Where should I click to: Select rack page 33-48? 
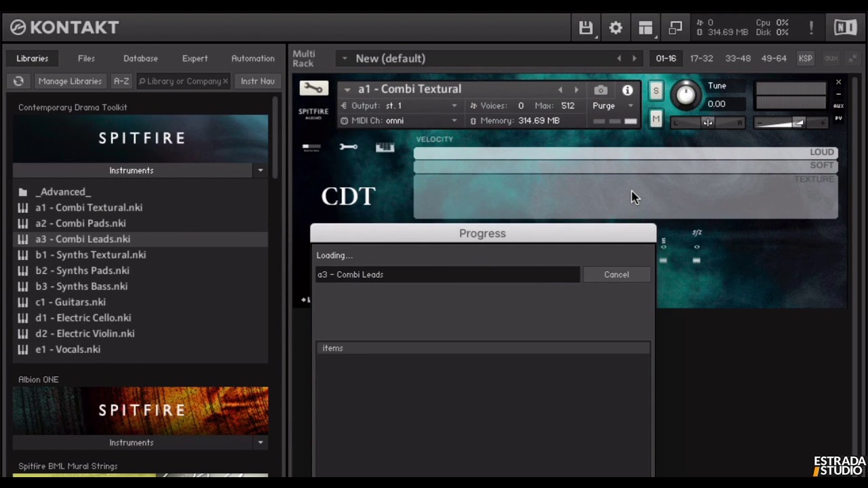point(738,58)
